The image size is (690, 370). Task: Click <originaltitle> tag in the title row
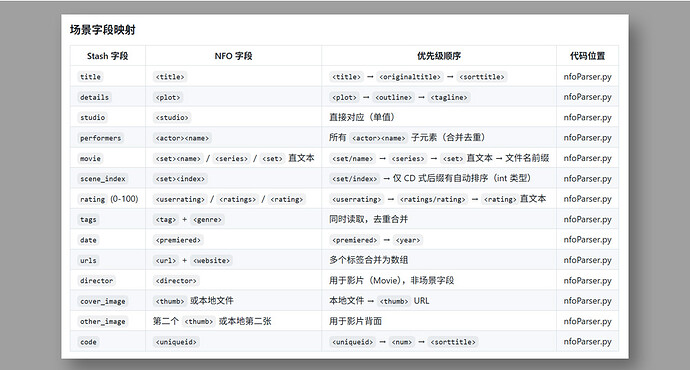click(x=410, y=77)
